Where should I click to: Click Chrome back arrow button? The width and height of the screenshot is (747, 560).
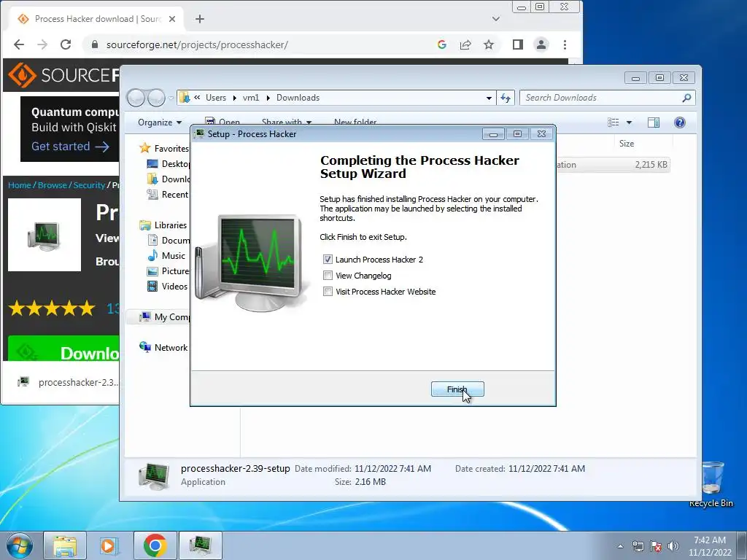pyautogui.click(x=19, y=44)
